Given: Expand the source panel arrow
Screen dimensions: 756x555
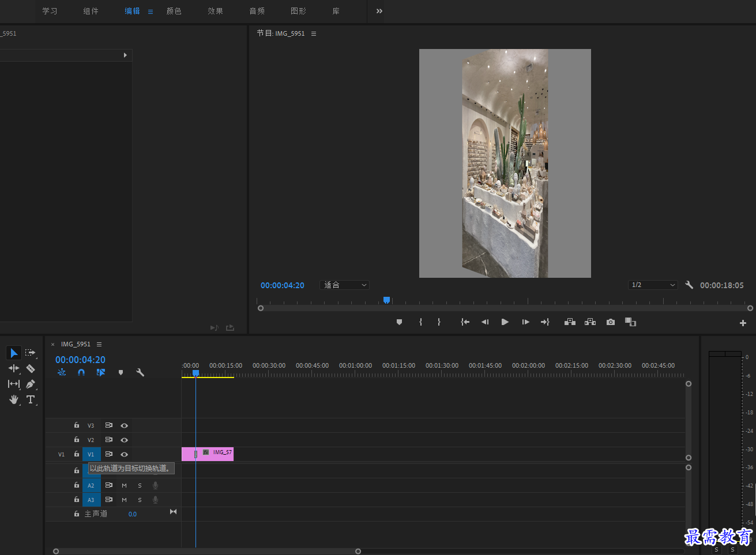Looking at the screenshot, I should (x=125, y=55).
